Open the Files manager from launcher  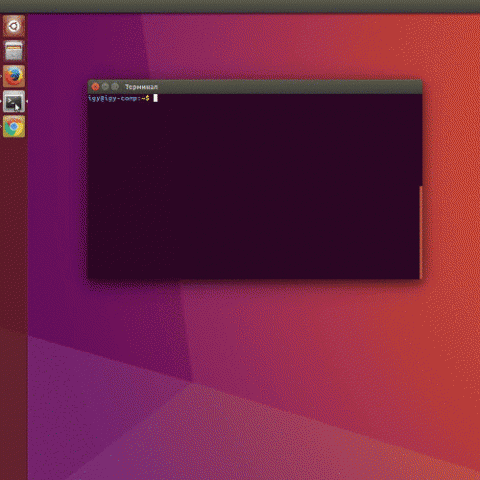tap(14, 51)
